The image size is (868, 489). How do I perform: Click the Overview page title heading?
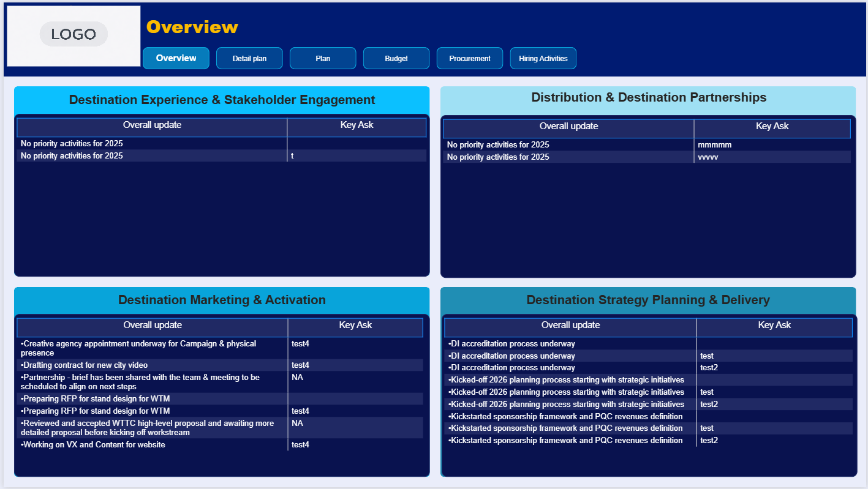click(x=192, y=27)
